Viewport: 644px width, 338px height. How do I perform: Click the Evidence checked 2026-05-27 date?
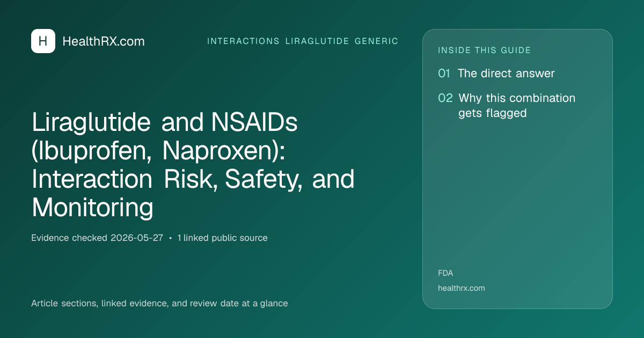coord(97,238)
